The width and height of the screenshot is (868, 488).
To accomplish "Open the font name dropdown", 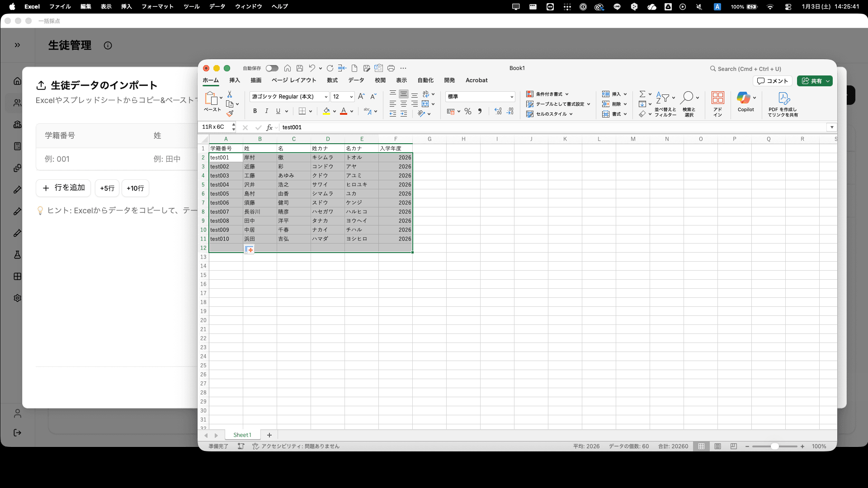I will coord(325,97).
